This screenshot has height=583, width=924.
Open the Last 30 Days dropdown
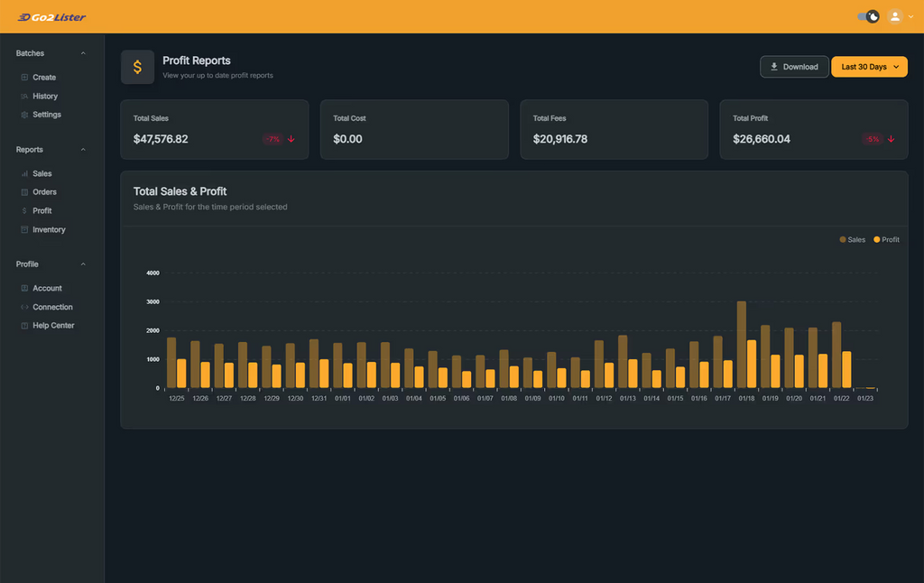(x=869, y=67)
